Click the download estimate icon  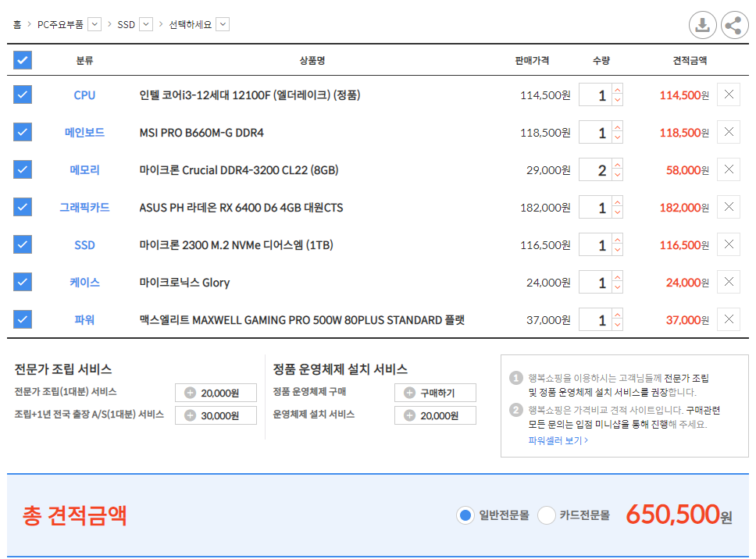click(702, 24)
